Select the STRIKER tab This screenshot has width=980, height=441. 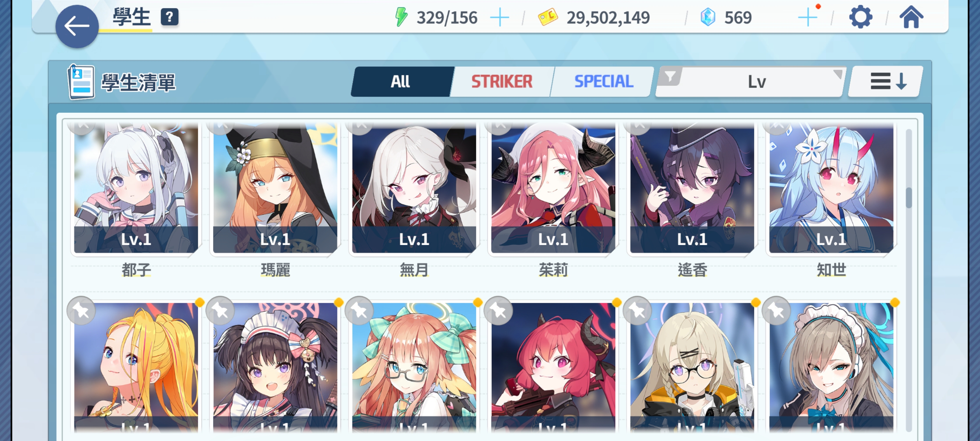(502, 82)
